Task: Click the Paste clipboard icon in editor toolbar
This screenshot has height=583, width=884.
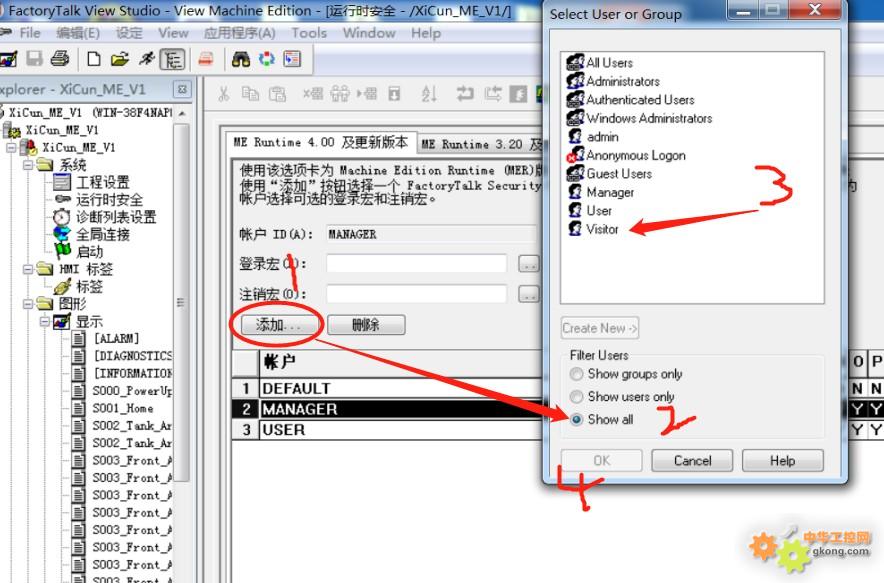Action: pos(277,94)
